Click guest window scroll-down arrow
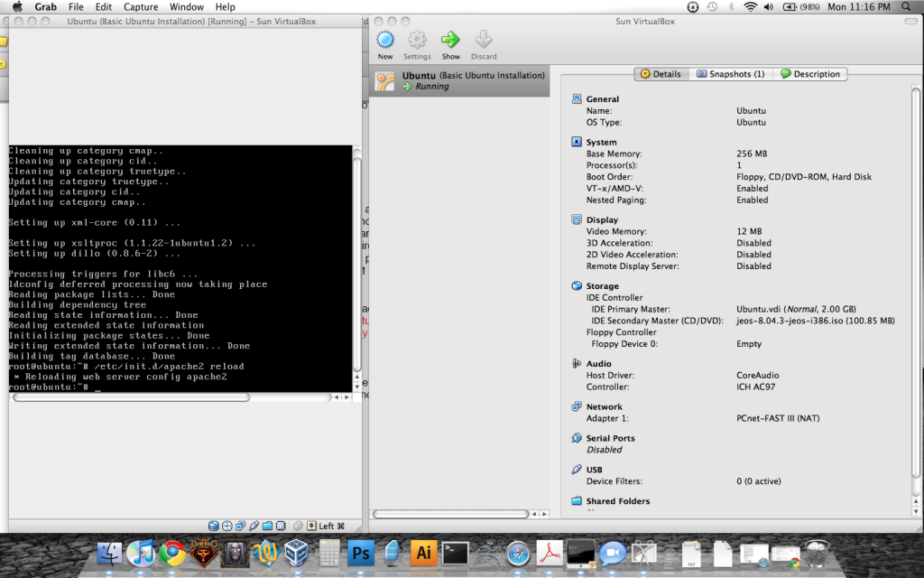 coord(357,387)
